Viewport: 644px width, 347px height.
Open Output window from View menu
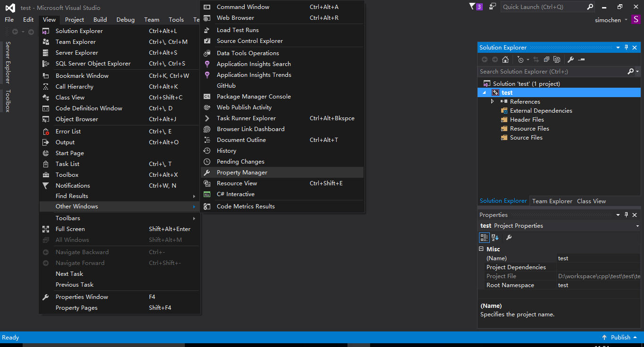120,142
